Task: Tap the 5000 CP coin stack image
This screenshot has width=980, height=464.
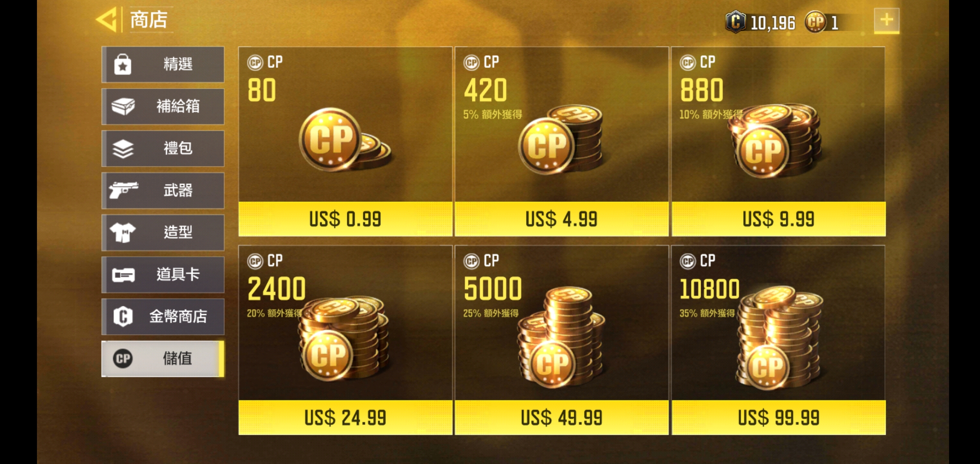Action: click(x=561, y=337)
